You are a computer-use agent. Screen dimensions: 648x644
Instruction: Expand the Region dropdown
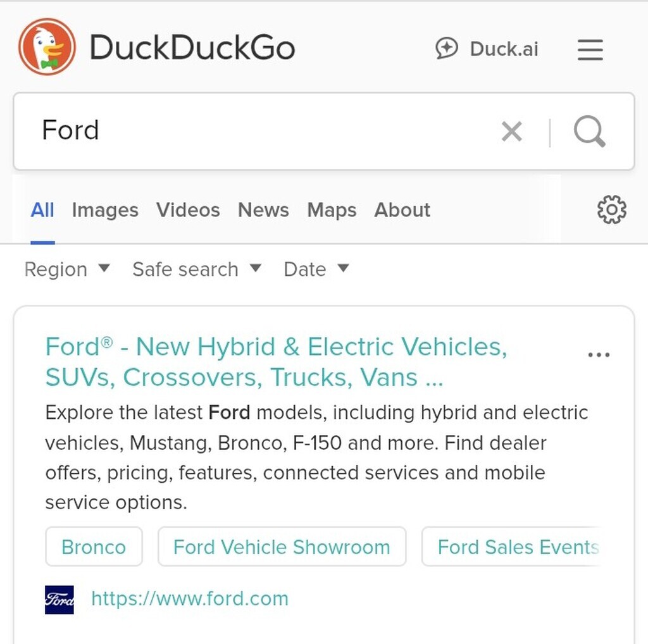[67, 269]
